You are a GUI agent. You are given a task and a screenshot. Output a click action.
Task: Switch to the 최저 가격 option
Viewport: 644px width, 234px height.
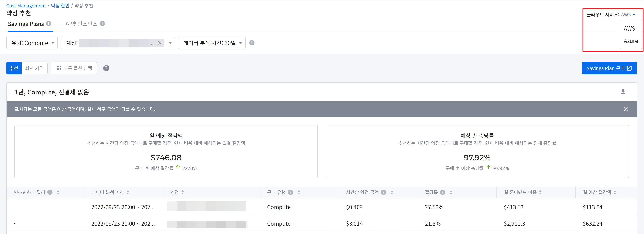click(x=34, y=68)
